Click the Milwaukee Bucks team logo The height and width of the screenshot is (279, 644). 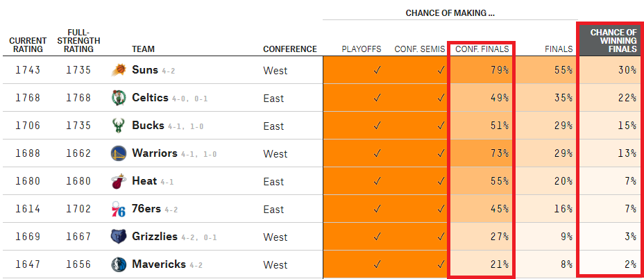[x=119, y=126]
